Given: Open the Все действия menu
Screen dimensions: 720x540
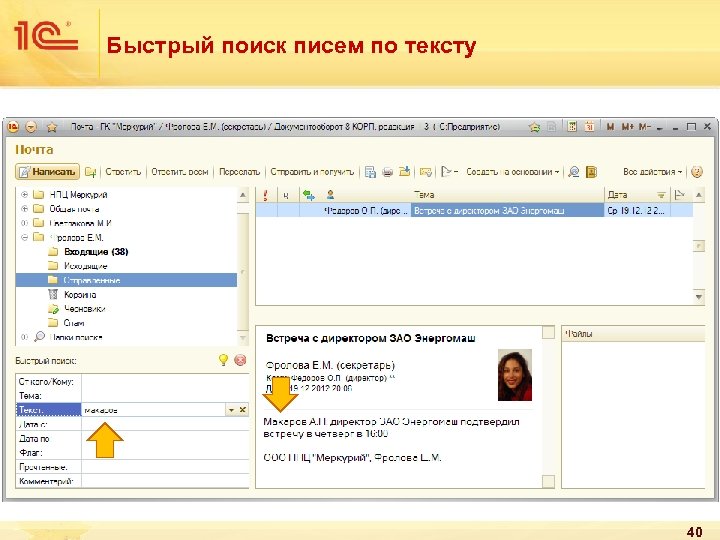Looking at the screenshot, I should [652, 172].
